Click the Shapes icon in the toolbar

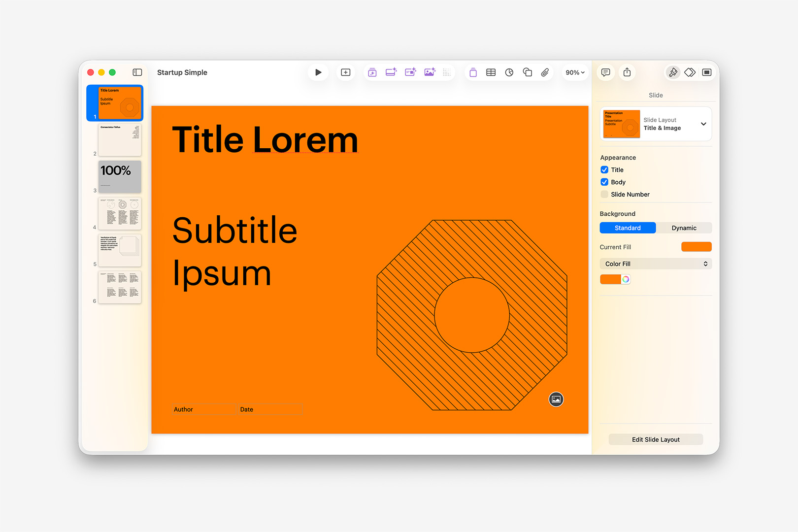(527, 72)
